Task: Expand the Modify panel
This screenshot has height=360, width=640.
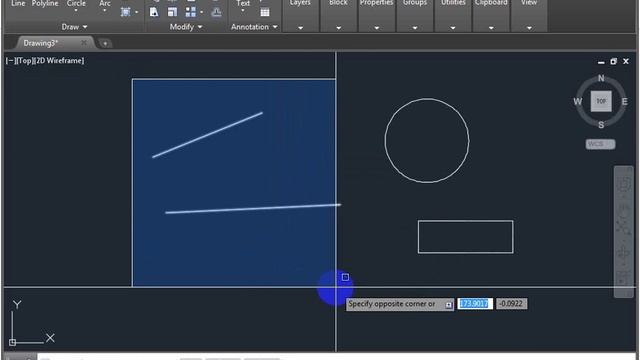Action: click(186, 27)
